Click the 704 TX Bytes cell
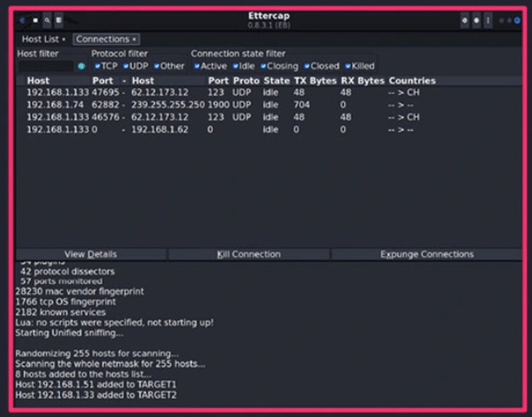Image resolution: width=532 pixels, height=417 pixels. tap(301, 105)
